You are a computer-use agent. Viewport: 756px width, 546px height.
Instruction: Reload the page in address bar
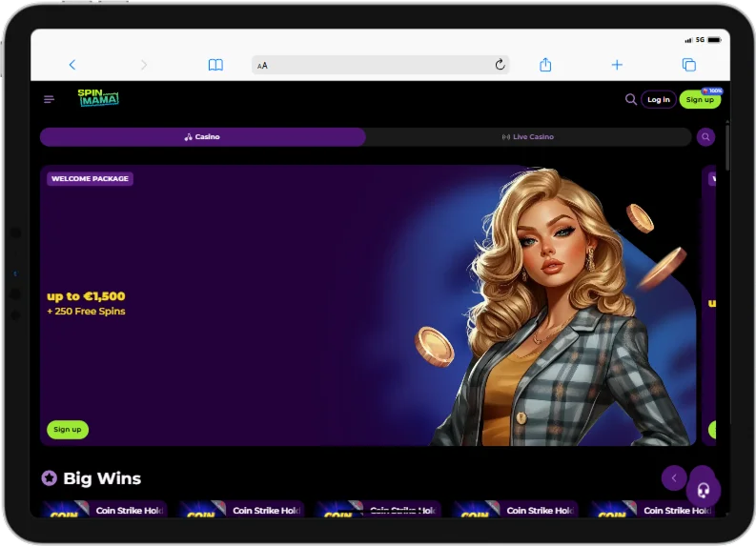[x=500, y=65]
